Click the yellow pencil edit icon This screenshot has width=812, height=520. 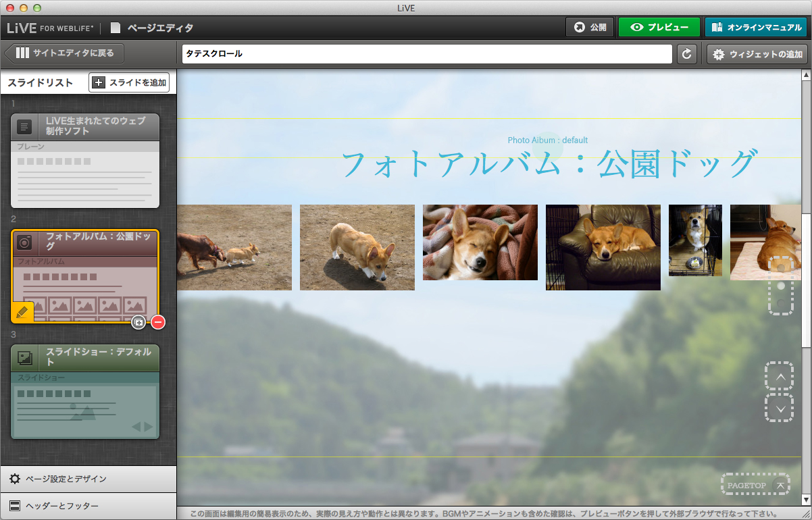click(x=22, y=312)
